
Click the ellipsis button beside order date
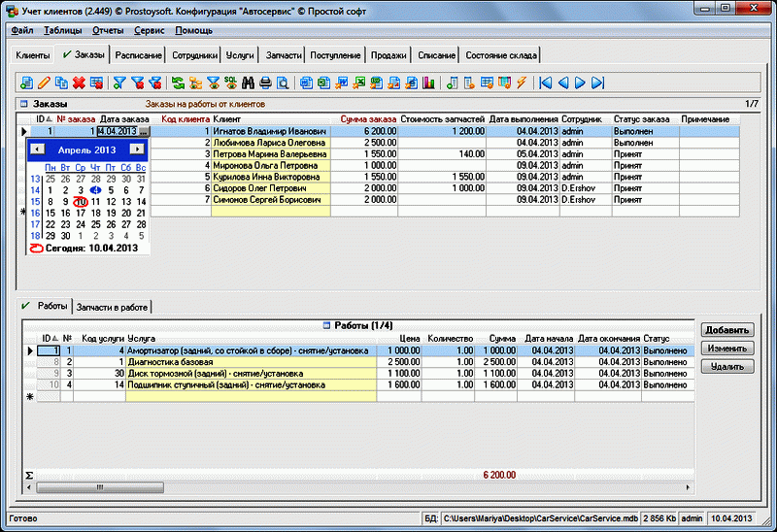pos(145,131)
